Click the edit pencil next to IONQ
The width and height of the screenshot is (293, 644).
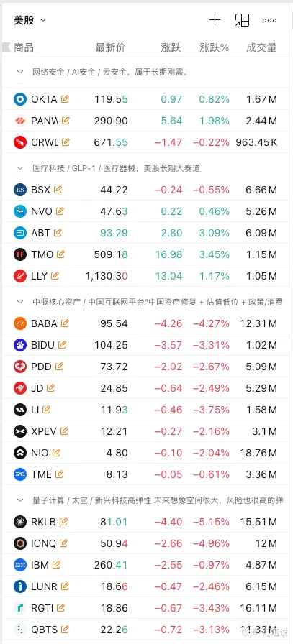click(x=63, y=543)
